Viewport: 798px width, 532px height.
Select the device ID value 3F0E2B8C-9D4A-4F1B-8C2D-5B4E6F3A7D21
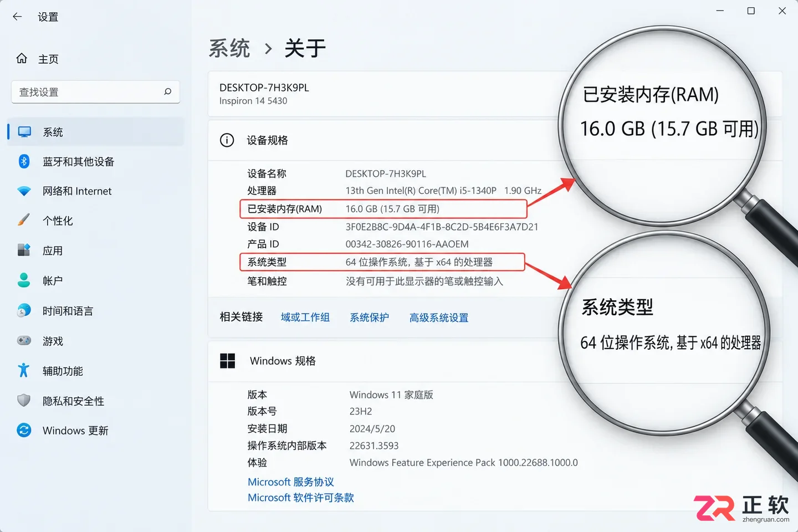click(x=442, y=227)
